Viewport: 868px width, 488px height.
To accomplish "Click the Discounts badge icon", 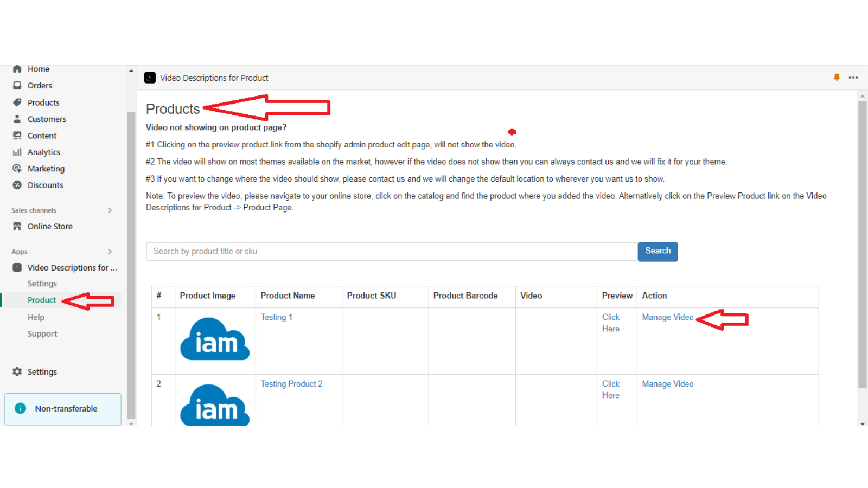I will click(17, 185).
